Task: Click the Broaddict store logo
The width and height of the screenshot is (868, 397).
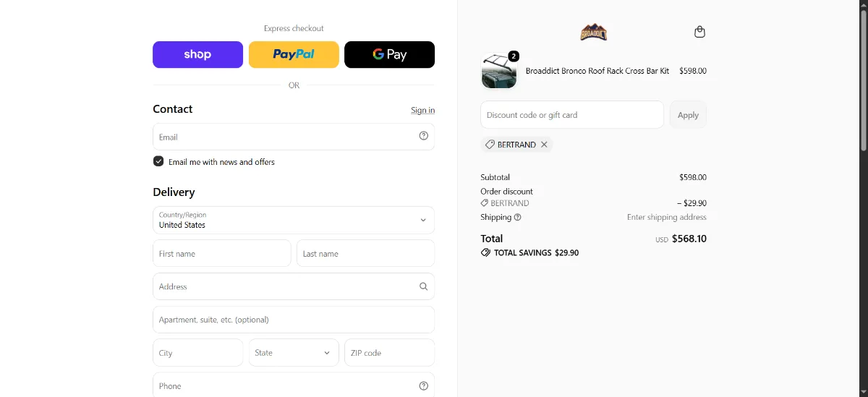Action: coord(593,32)
